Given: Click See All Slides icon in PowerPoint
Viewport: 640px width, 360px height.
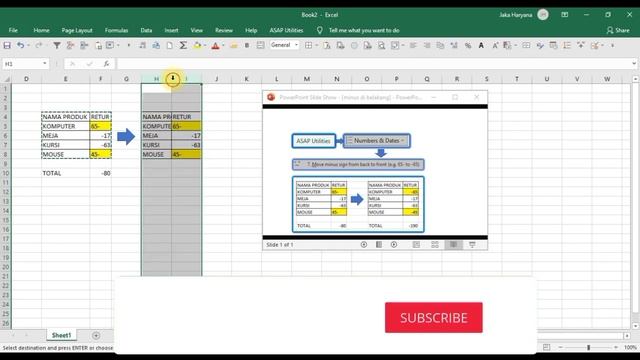Looking at the screenshot, I should point(378,244).
